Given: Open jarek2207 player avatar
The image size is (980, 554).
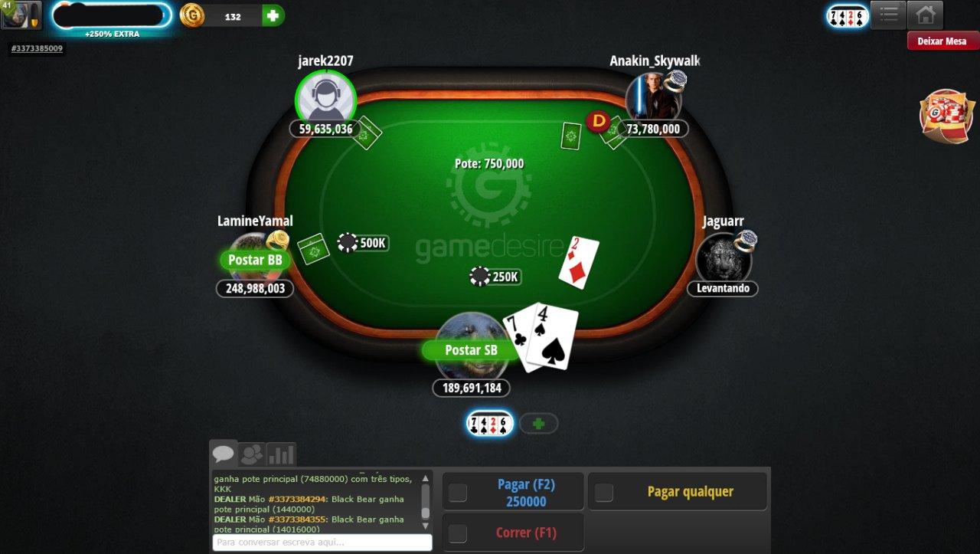Looking at the screenshot, I should 325,100.
